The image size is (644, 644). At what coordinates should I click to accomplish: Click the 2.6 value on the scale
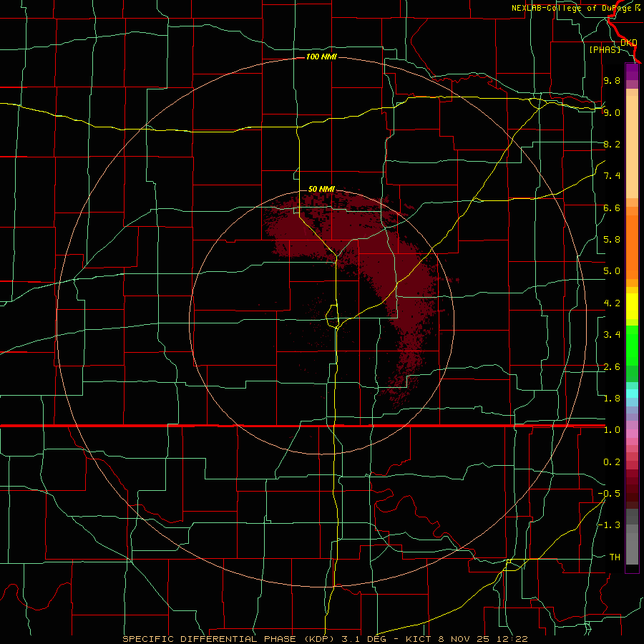612,367
